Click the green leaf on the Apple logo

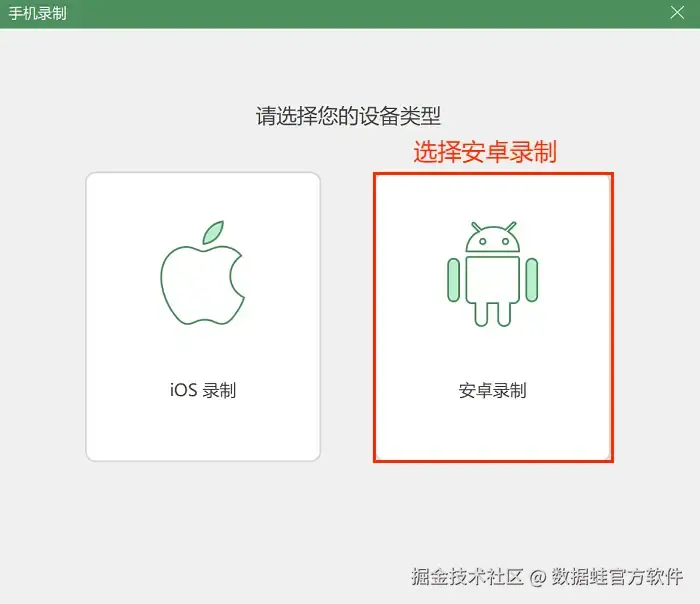[213, 232]
